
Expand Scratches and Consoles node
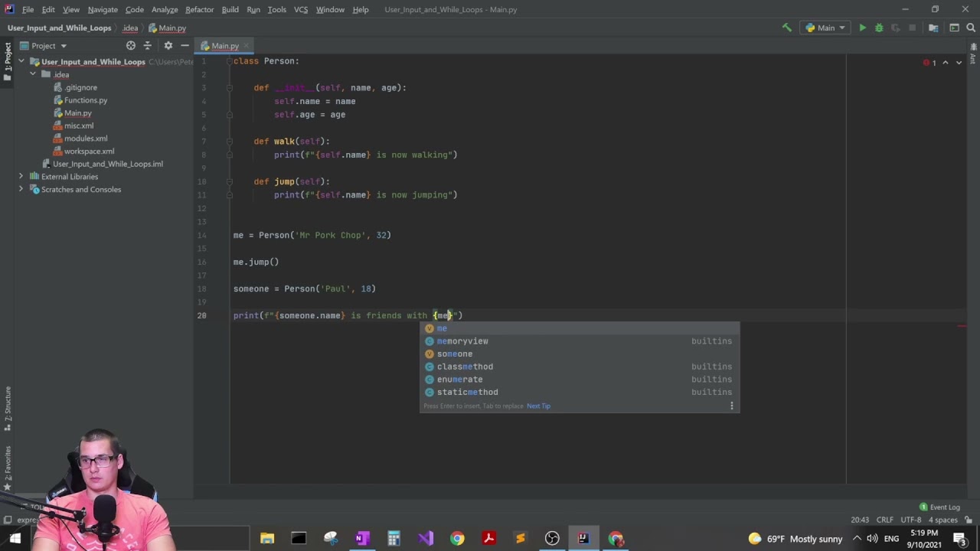[21, 190]
